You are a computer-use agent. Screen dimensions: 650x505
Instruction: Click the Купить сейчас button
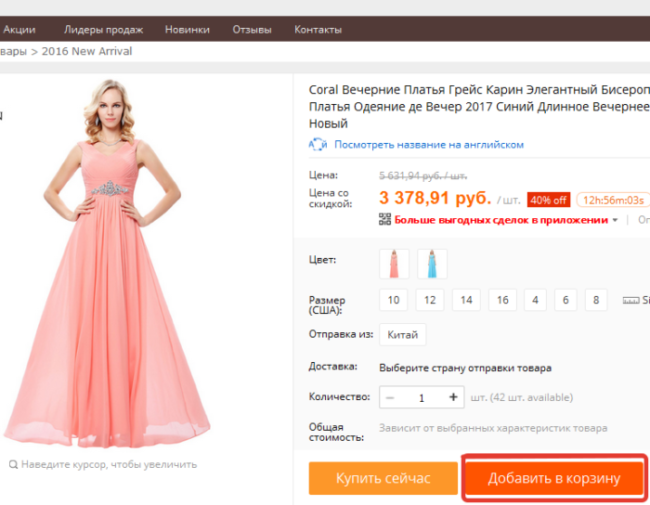pyautogui.click(x=383, y=478)
